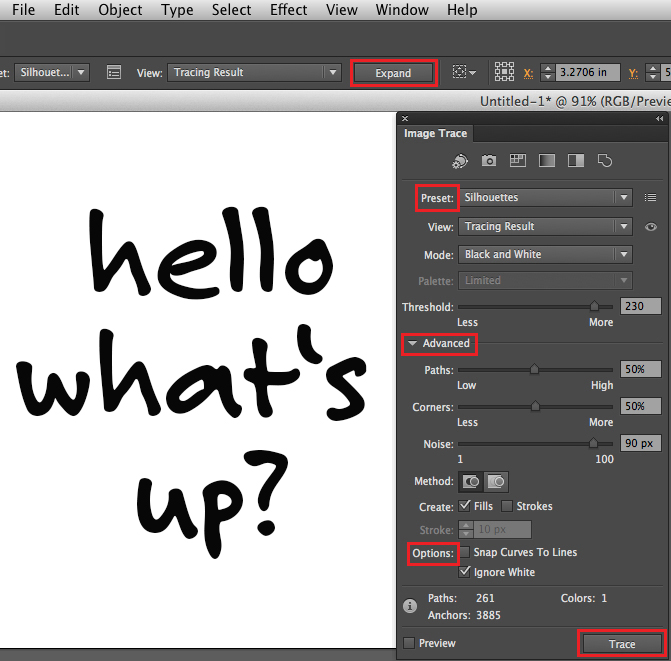
Task: Select the Black and White preset icon
Action: point(576,160)
